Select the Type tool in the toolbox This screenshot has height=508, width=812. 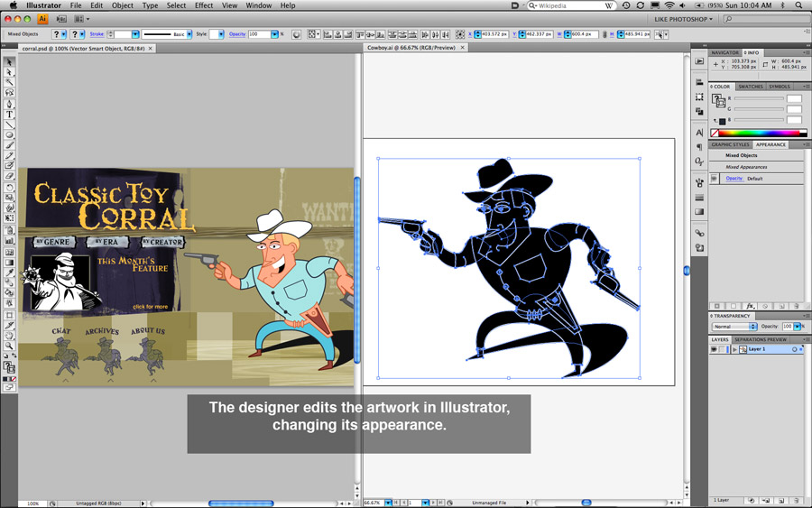point(10,115)
